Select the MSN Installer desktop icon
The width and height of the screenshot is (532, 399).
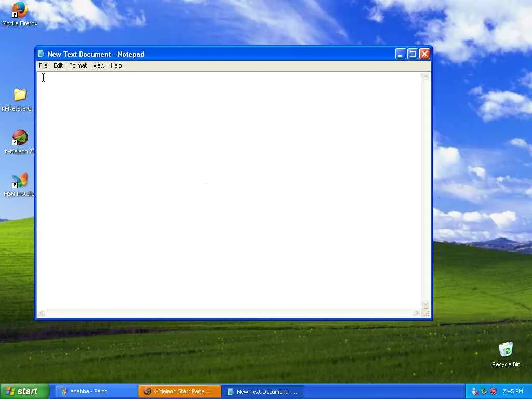point(19,185)
